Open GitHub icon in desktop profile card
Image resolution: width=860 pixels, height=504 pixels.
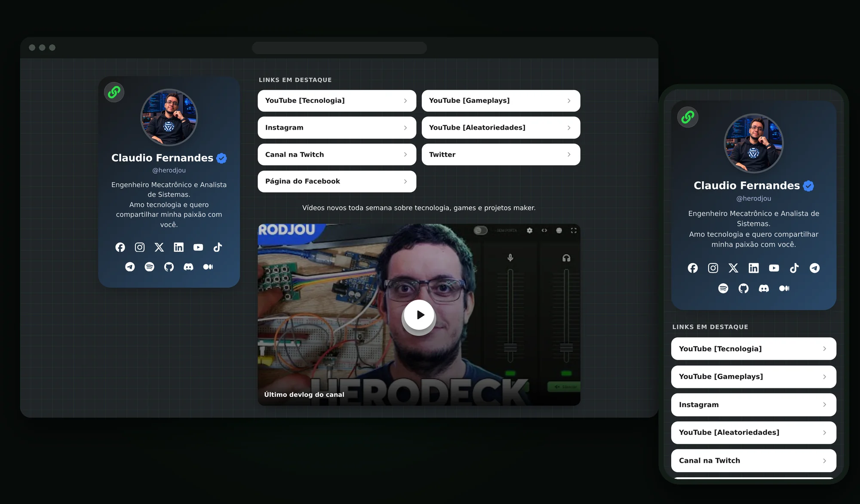tap(169, 267)
